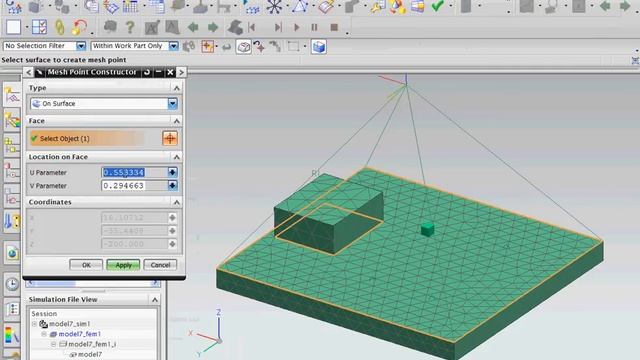Select the model7 part tree item
Viewport: 640px width, 360px height.
click(x=86, y=354)
